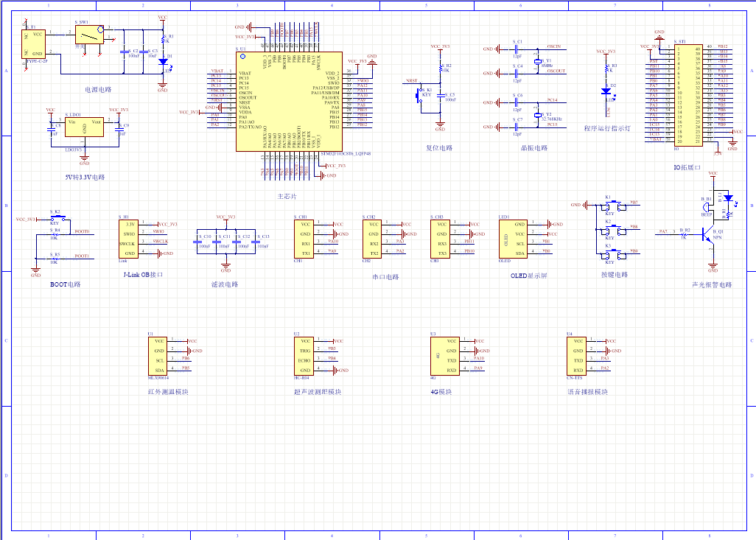Click the '晶振电路' section title
Viewport: 756px width, 540px height.
pos(534,148)
